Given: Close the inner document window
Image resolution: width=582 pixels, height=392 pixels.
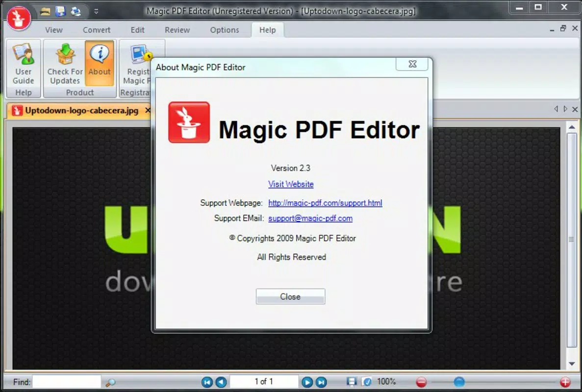Looking at the screenshot, I should tap(575, 28).
